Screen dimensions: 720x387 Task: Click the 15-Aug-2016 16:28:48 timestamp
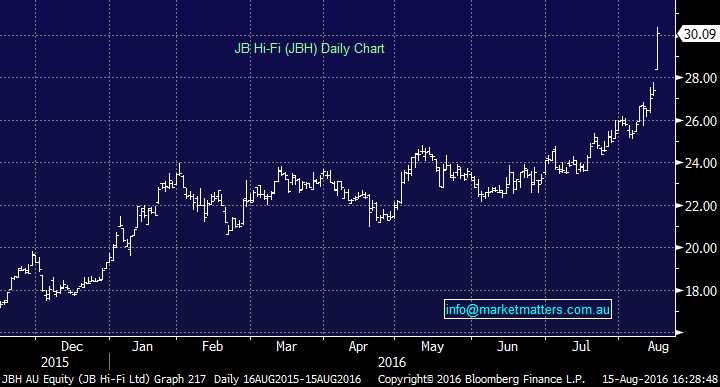coord(660,379)
